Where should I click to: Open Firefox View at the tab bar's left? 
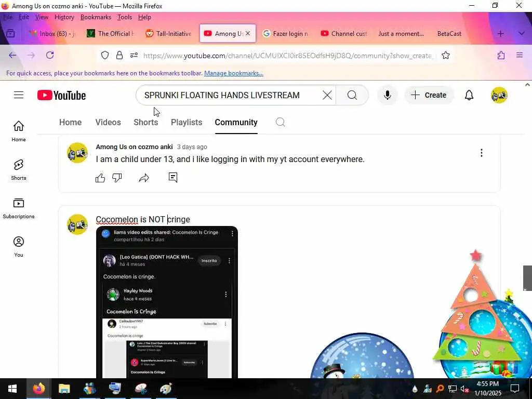click(10, 34)
